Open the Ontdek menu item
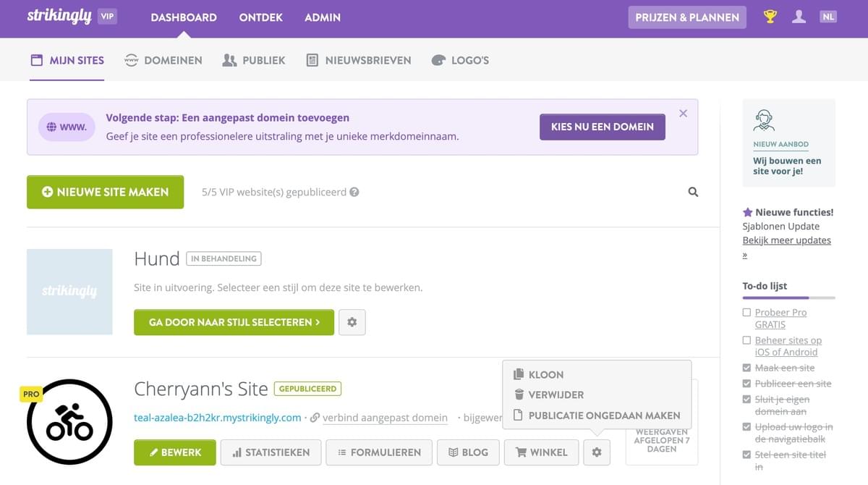Screen dimensions: 868x485 260,17
